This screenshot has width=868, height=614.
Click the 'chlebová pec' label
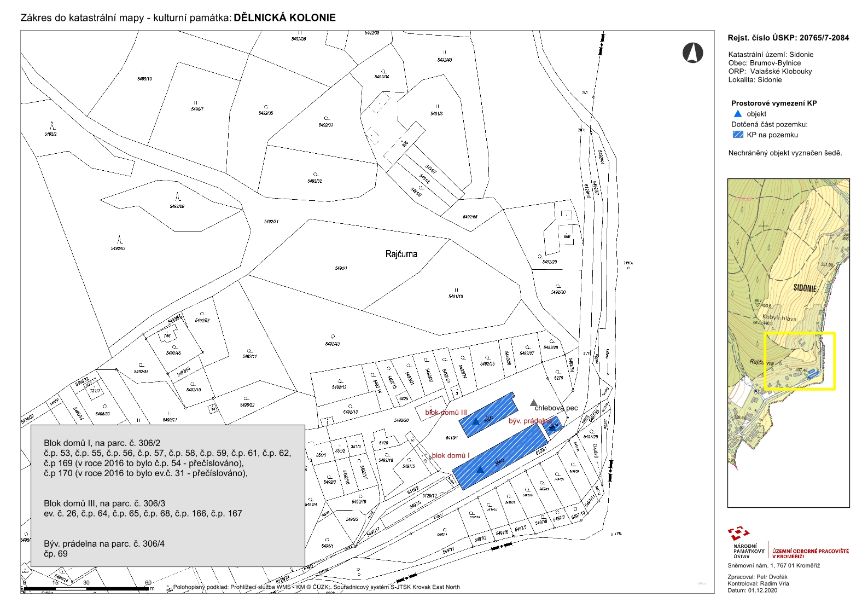pos(556,408)
